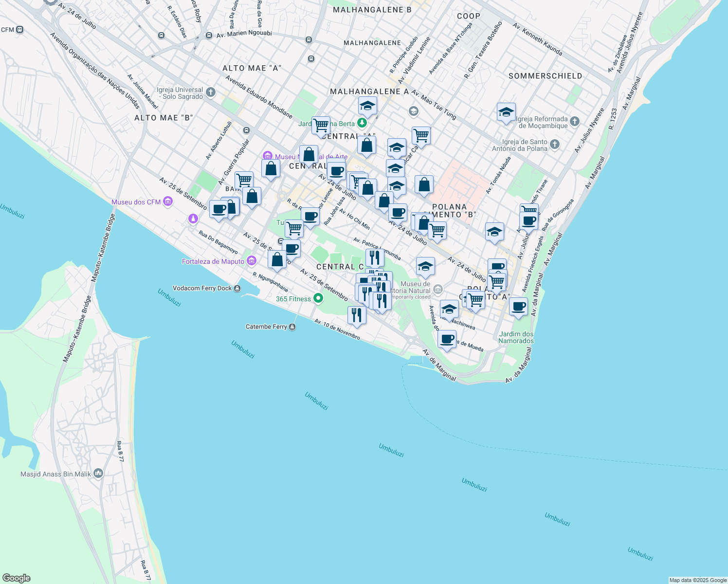Select the Jardim Berta green park pin
This screenshot has height=584, width=728.
coord(362,123)
